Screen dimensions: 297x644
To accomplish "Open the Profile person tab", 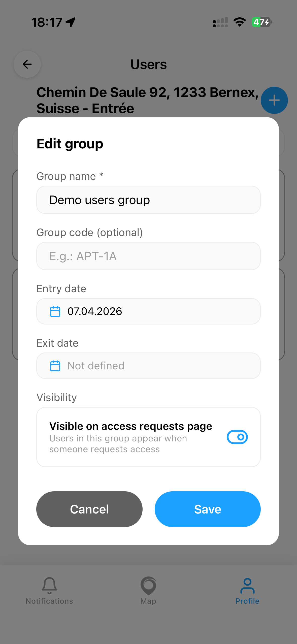I will 247,586.
